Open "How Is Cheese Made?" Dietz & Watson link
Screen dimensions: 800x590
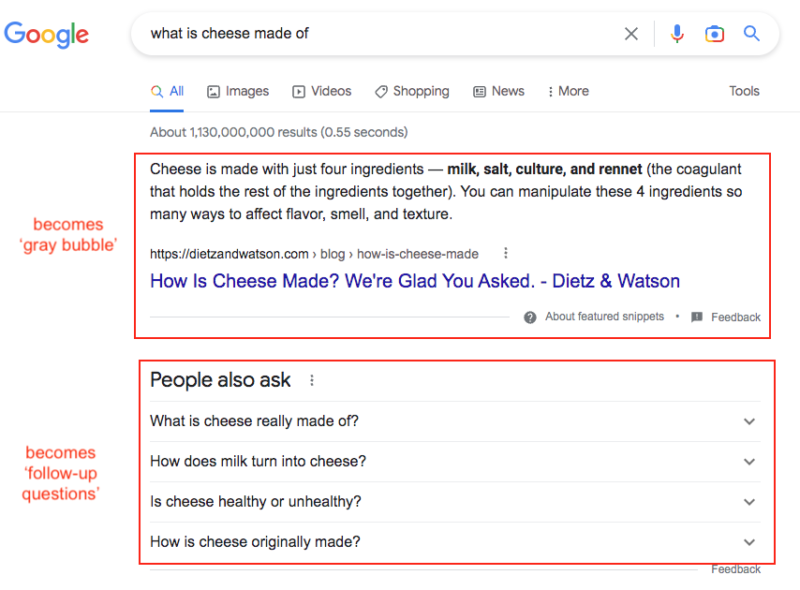(x=414, y=281)
